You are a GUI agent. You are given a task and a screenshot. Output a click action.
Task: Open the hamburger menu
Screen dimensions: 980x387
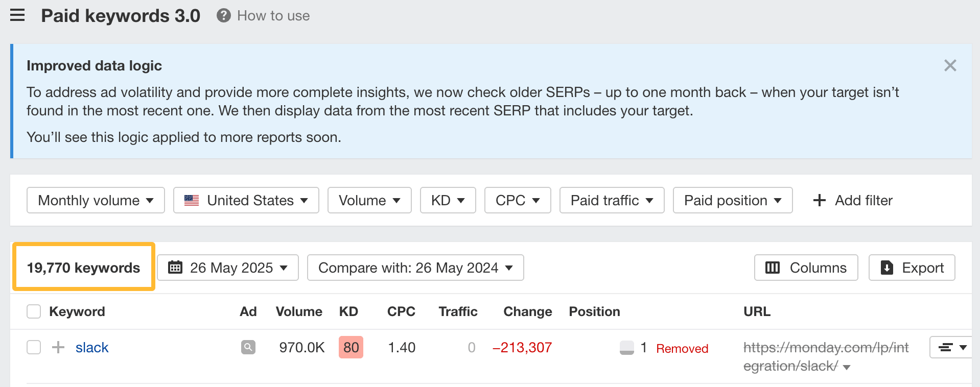tap(17, 16)
